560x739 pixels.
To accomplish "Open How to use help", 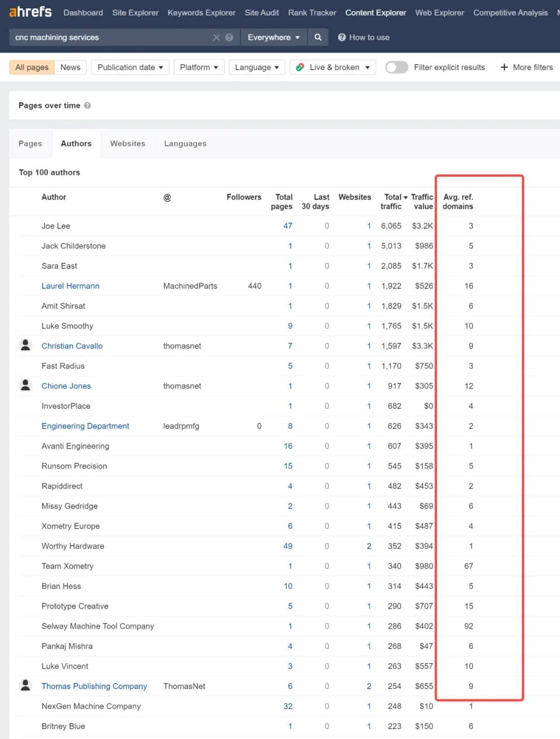I will tap(363, 37).
